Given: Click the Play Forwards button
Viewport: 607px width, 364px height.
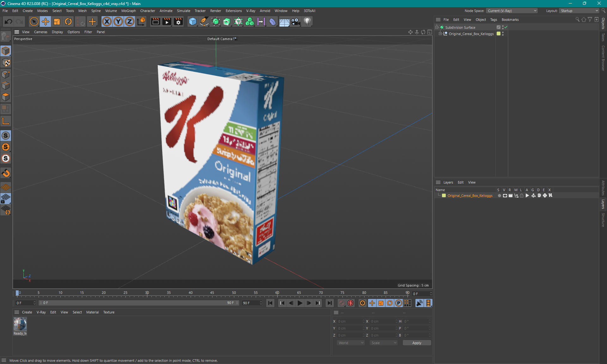Looking at the screenshot, I should [300, 303].
